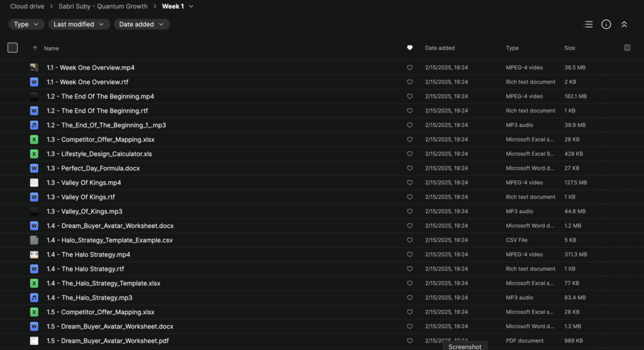
Task: Click the favorites heart column header
Action: [409, 48]
